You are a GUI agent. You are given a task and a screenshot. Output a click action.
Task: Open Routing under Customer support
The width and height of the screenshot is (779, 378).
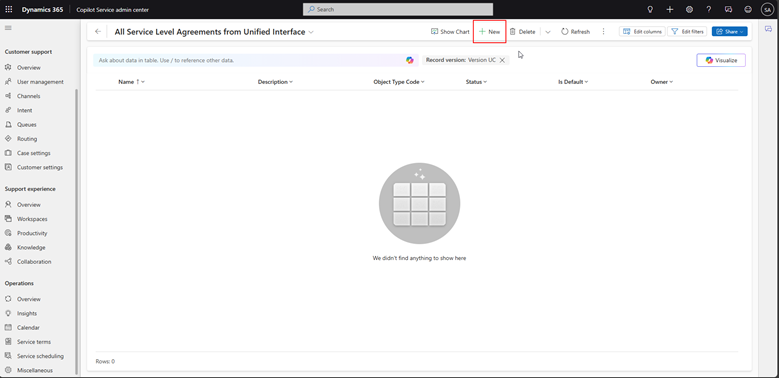(27, 139)
